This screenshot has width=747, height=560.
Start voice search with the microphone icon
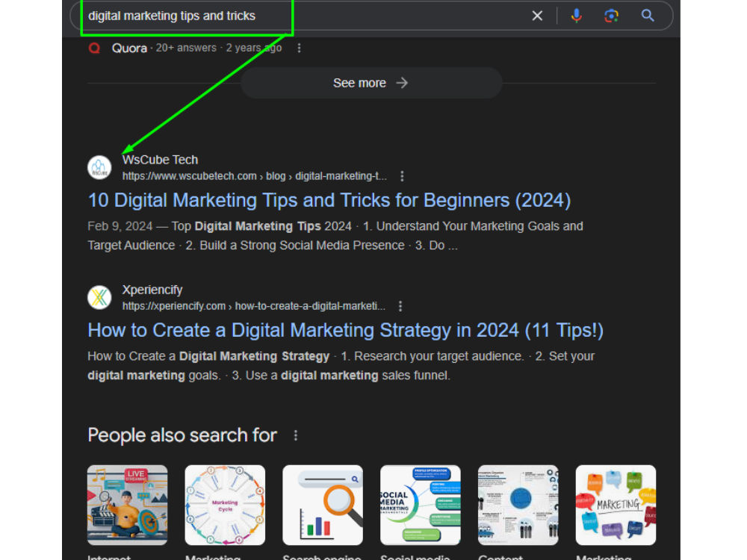point(576,16)
